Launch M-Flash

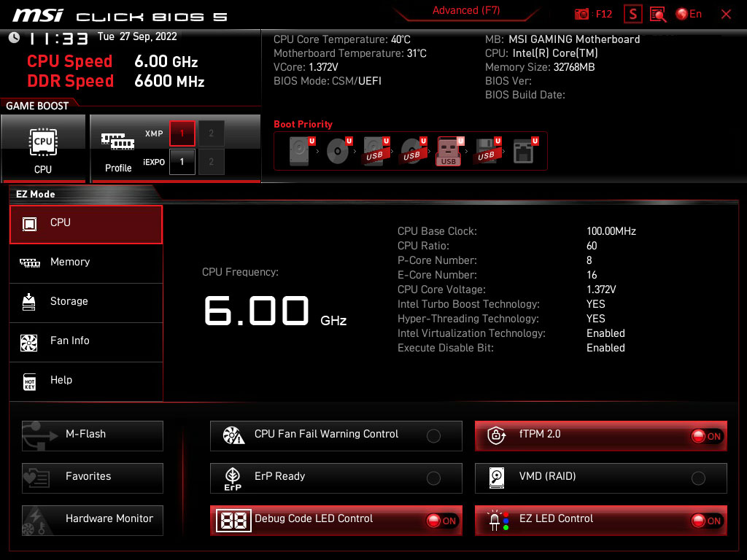pos(92,435)
